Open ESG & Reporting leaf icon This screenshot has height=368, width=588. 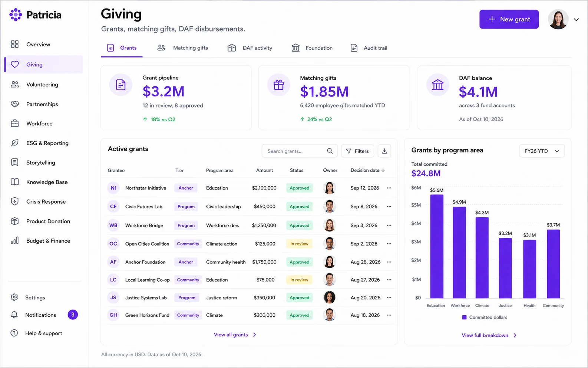click(x=15, y=143)
